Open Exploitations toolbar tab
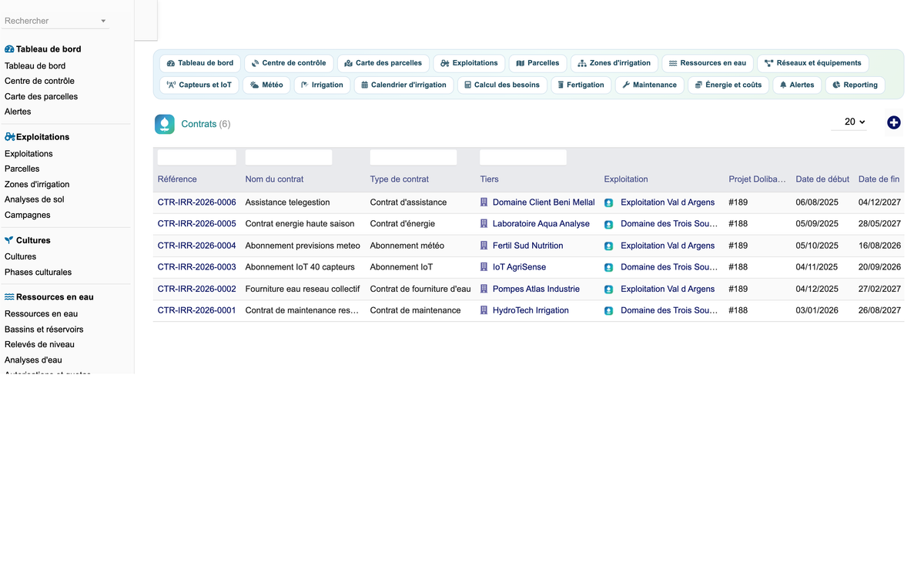Image resolution: width=924 pixels, height=572 pixels. click(470, 63)
